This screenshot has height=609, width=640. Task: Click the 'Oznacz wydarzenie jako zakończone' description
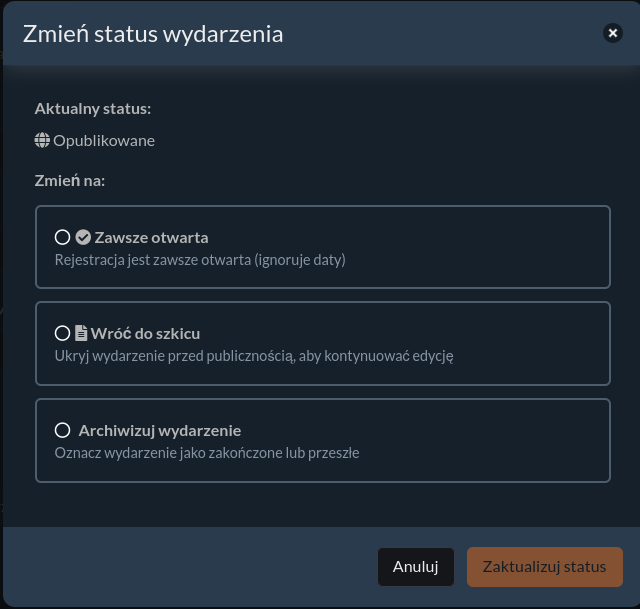(206, 452)
